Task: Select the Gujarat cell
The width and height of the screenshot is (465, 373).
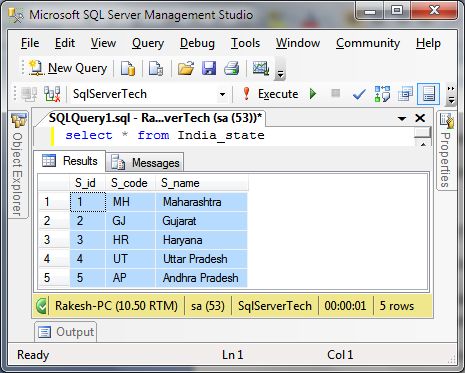Action: [x=202, y=221]
